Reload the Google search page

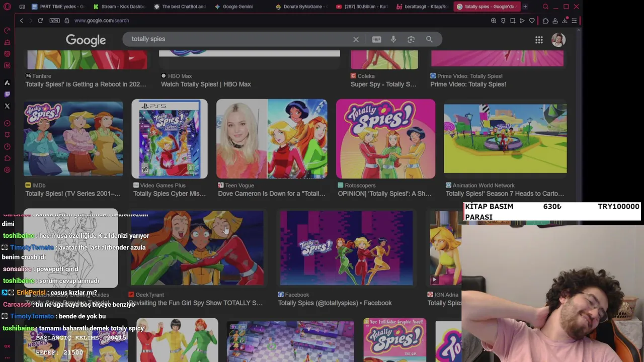pyautogui.click(x=40, y=21)
